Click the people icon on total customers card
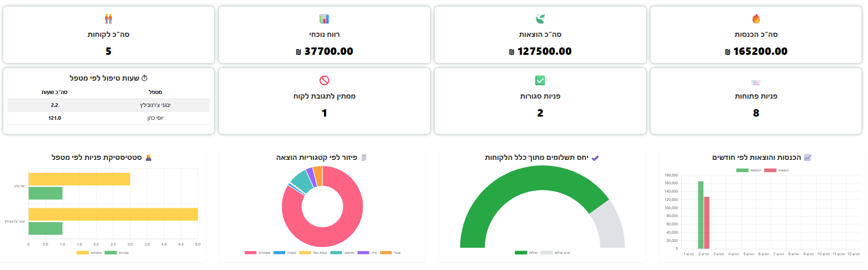Screen dimensions: 868x270 (x=108, y=19)
